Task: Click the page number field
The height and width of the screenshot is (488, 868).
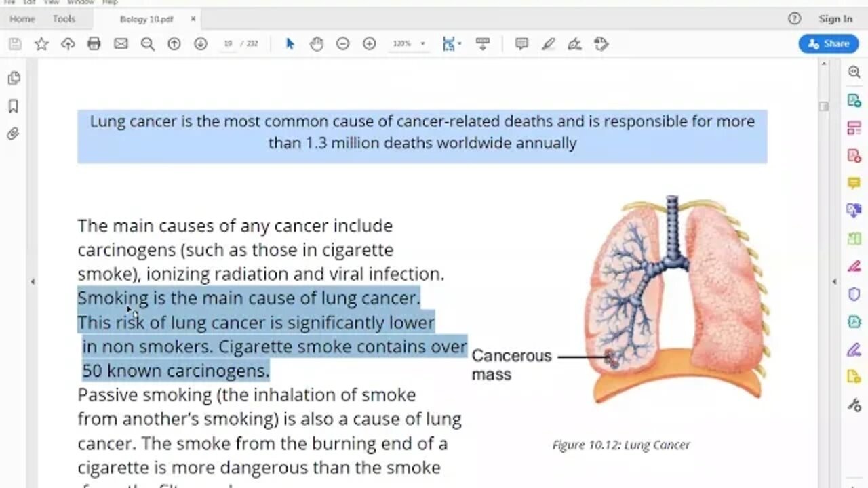Action: (229, 44)
